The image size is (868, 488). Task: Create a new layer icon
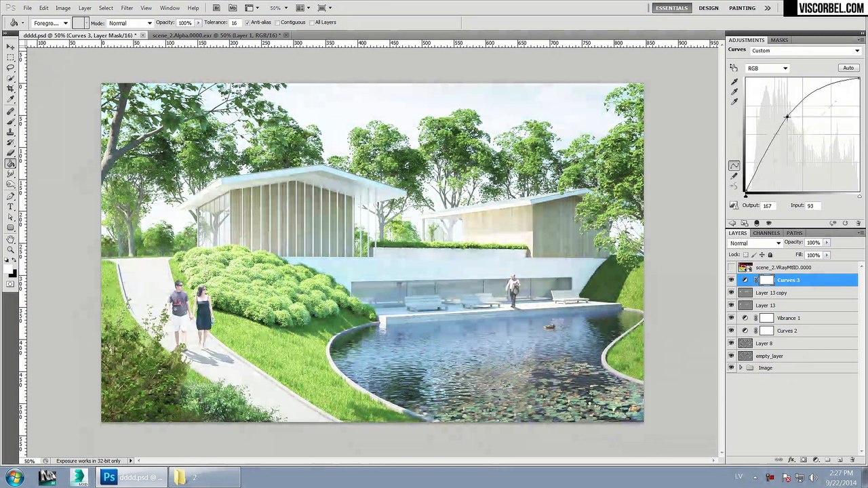click(840, 460)
